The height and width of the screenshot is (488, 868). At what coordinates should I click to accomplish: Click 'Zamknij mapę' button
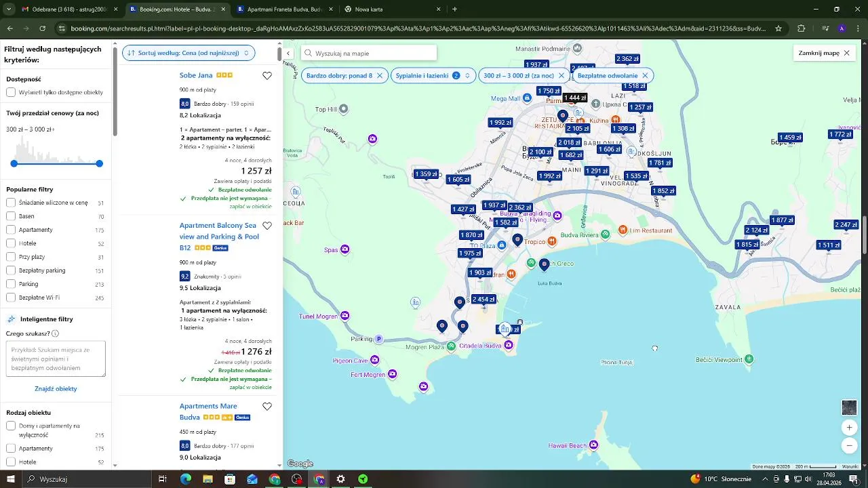pos(824,53)
